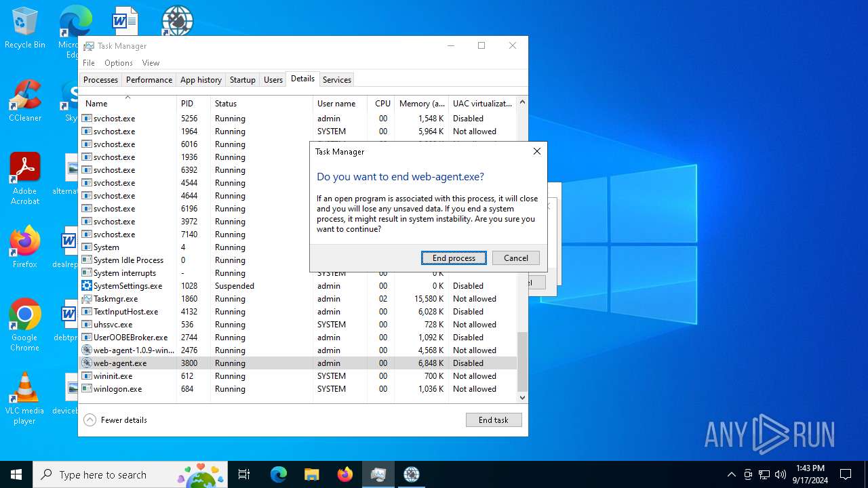Sort by UAC virtualization column
Screen dimensions: 868x488
[x=482, y=104]
